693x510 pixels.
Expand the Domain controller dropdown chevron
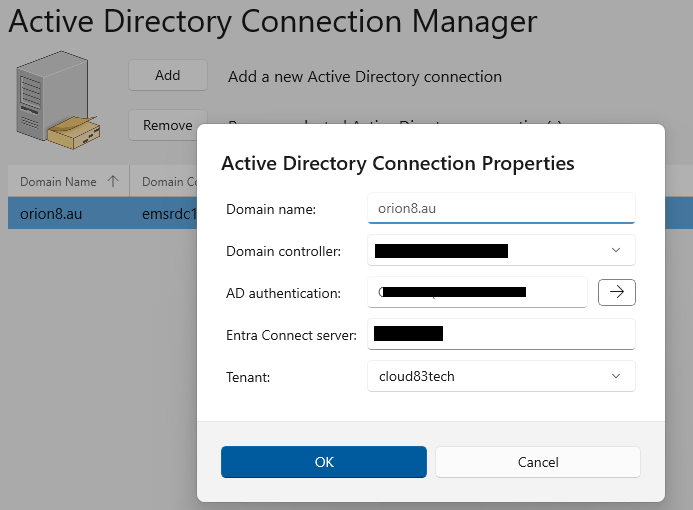(x=615, y=250)
